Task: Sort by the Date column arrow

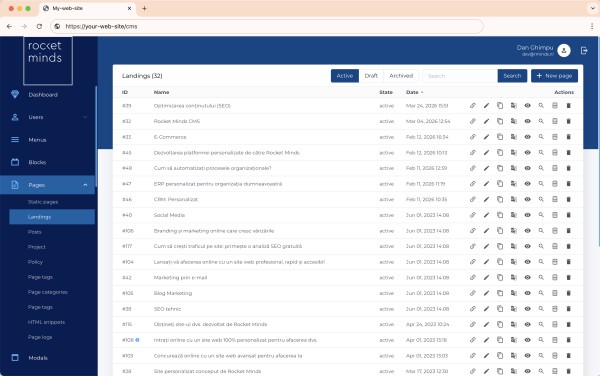Action: 422,92
